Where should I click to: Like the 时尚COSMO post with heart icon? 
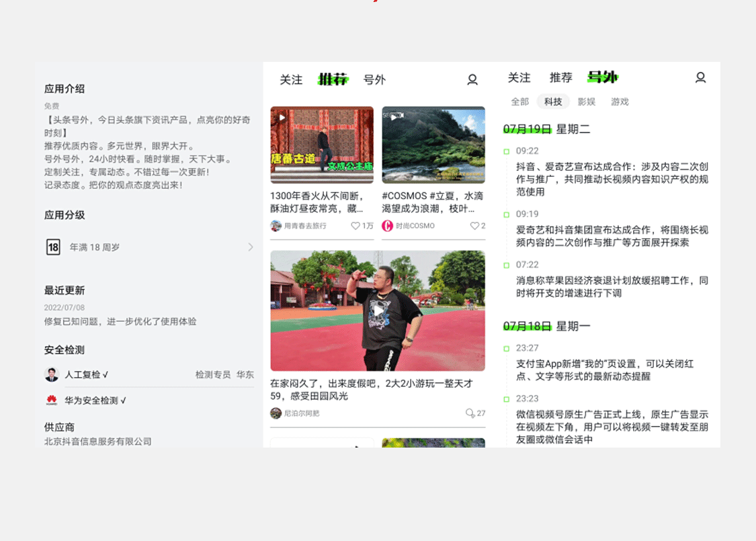click(x=474, y=226)
